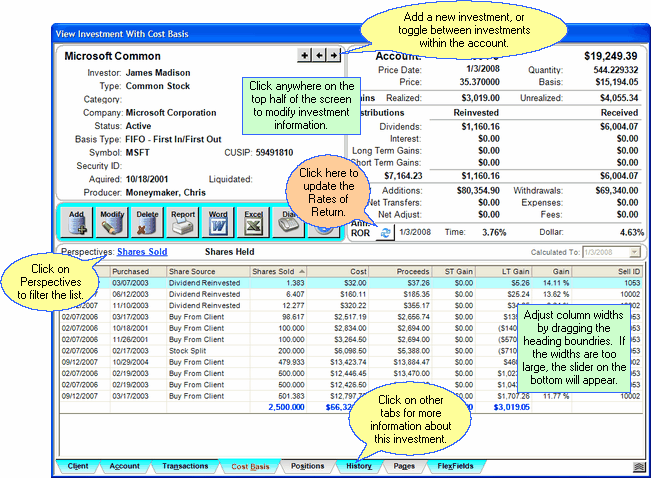Click the Add investment toolbar icon
Viewport: 651px width, 478px height.
click(77, 221)
